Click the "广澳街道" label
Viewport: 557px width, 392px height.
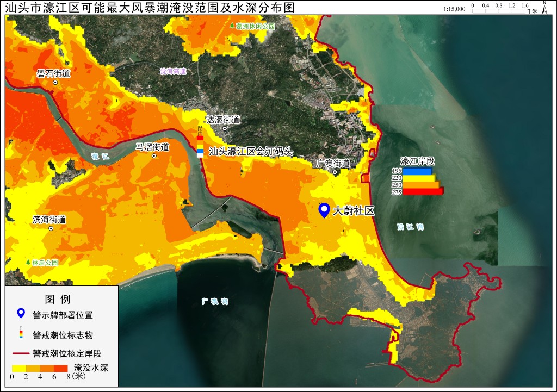333,163
